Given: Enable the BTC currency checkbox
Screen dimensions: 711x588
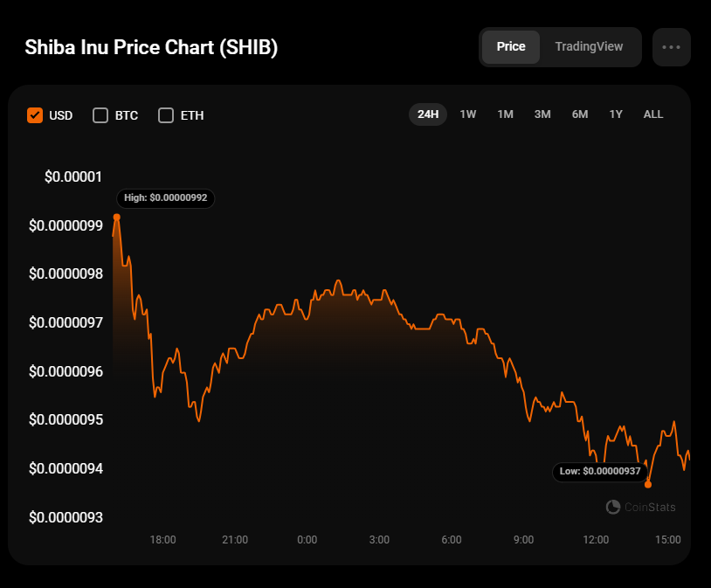Looking at the screenshot, I should point(100,115).
